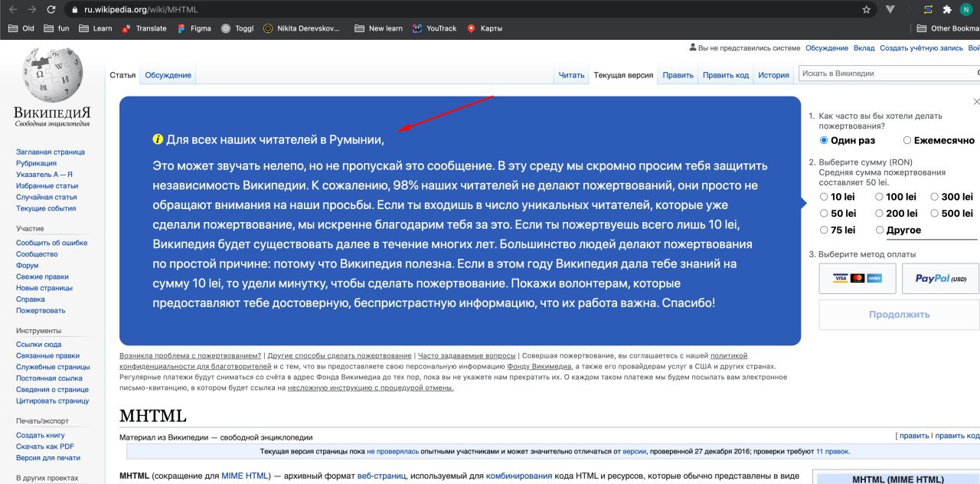Open the Figma bookmark

pos(194,28)
